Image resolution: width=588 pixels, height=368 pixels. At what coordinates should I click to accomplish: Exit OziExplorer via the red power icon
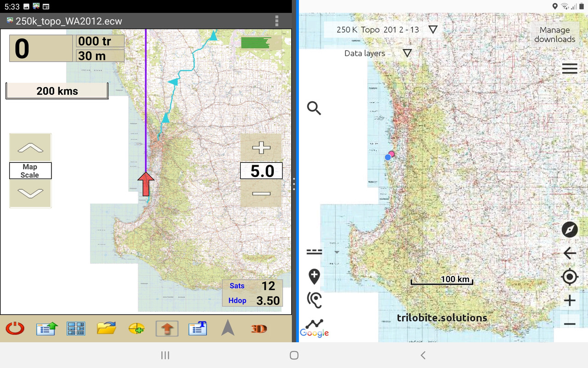pyautogui.click(x=15, y=328)
